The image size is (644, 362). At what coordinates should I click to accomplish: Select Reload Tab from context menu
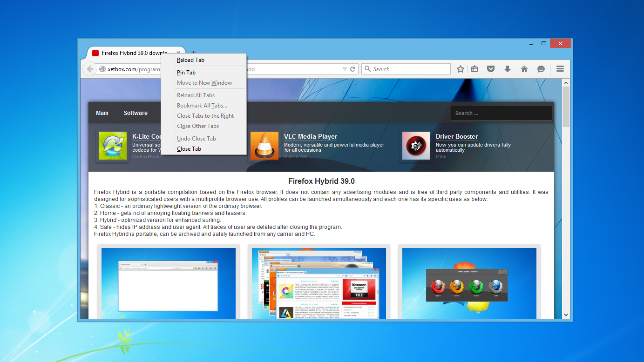coord(190,60)
